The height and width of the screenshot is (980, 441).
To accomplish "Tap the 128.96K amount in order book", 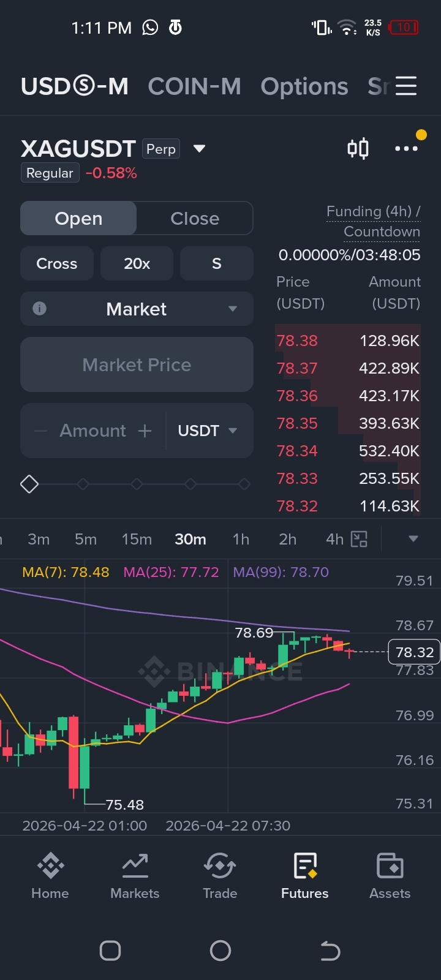I will tap(390, 341).
